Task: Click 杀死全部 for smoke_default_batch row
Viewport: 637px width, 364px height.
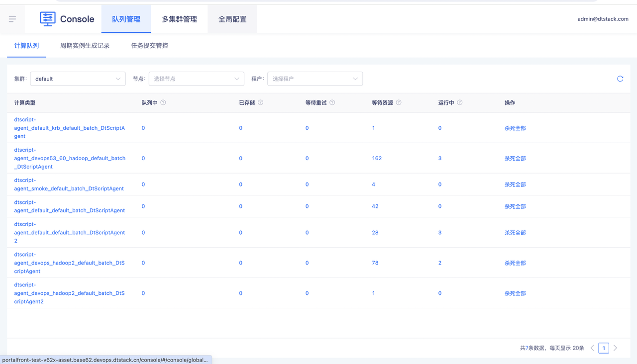Action: point(515,184)
